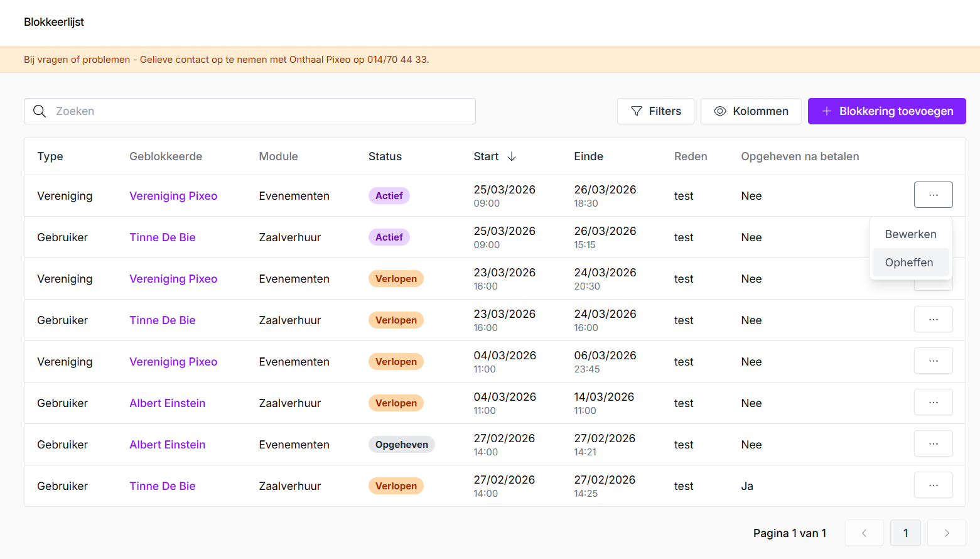Toggle sort arrow on Start column

[x=512, y=156]
